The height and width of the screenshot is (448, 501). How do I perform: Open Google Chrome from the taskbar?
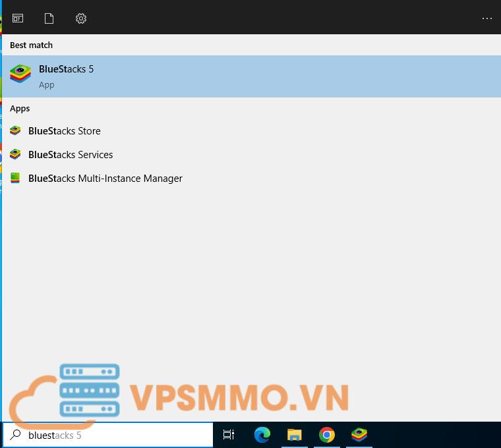coord(326,435)
